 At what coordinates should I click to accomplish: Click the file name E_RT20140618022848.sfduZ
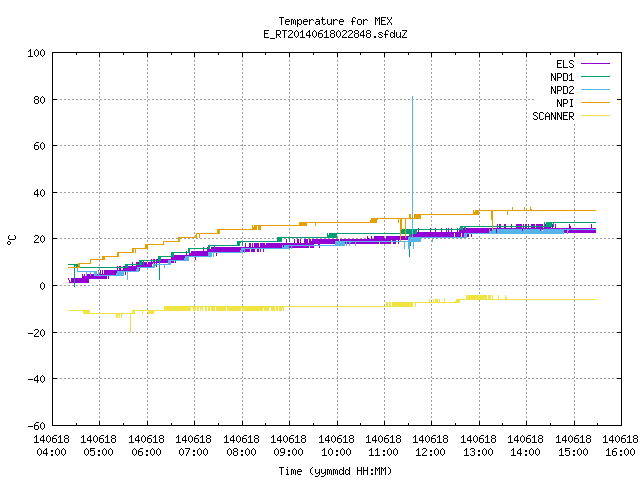(336, 34)
